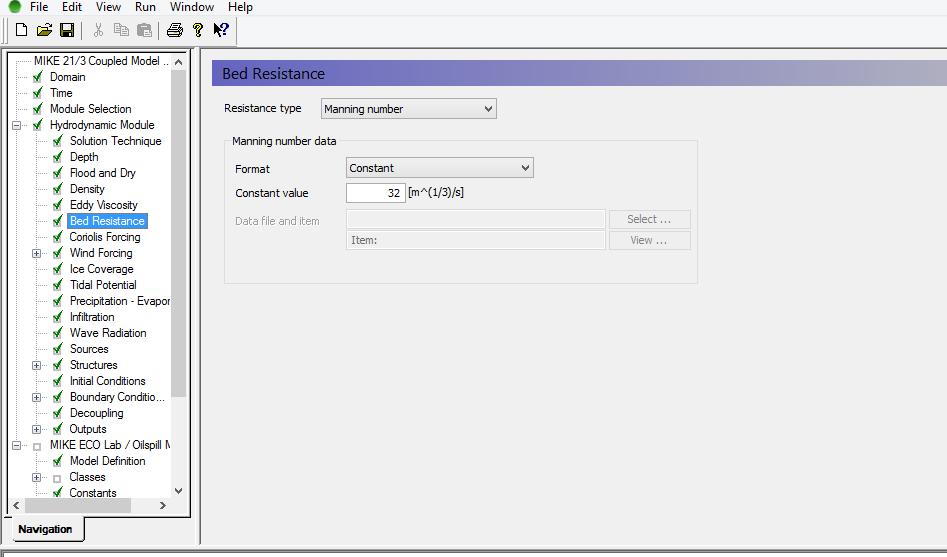
Task: Click the New file toolbar icon
Action: point(21,30)
